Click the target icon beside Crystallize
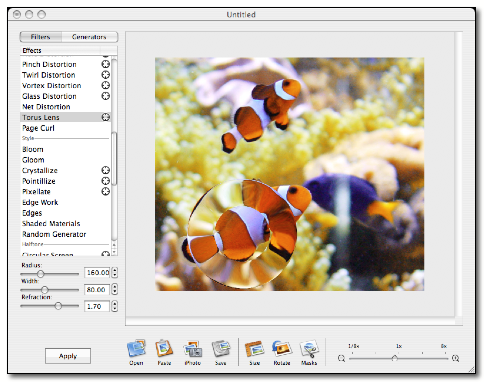This screenshot has width=484, height=382. (106, 170)
